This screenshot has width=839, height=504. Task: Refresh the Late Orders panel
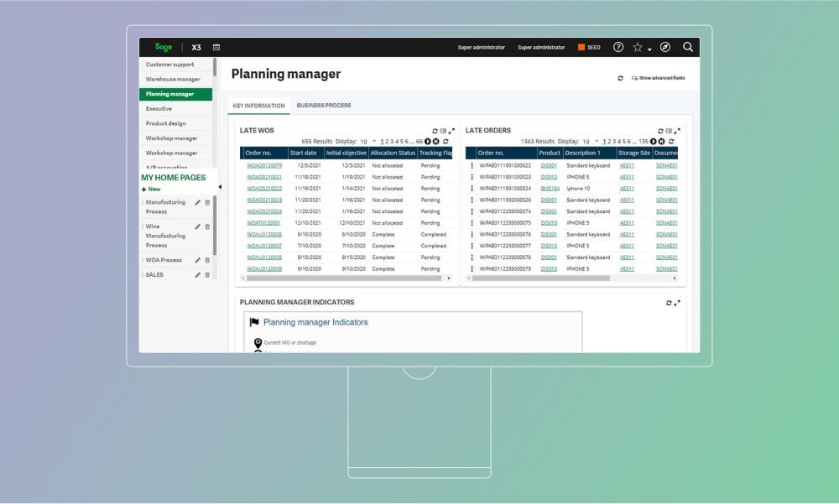coord(660,131)
